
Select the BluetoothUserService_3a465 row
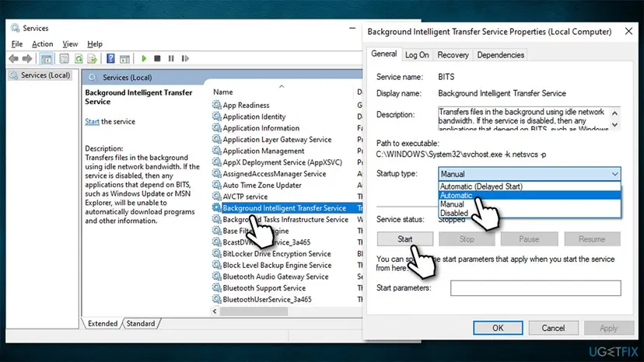tap(267, 300)
